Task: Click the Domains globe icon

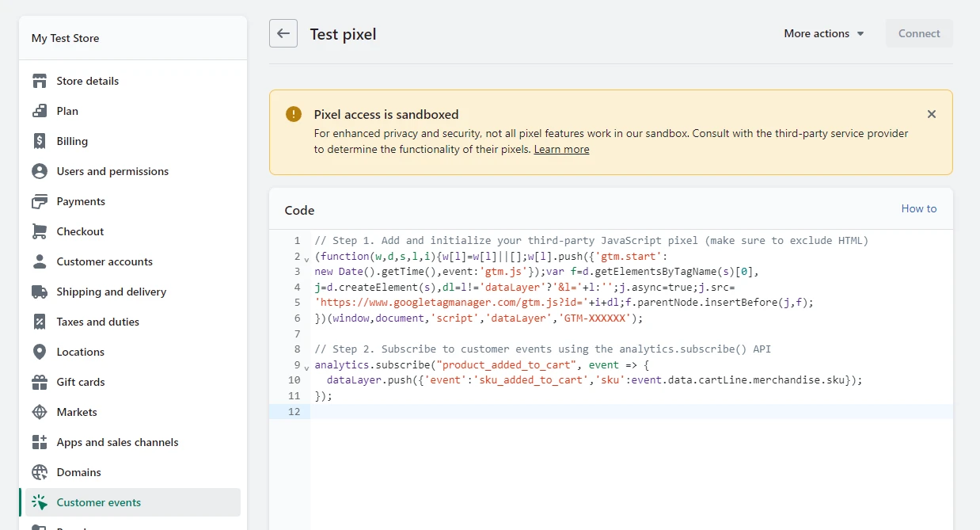Action: point(40,472)
